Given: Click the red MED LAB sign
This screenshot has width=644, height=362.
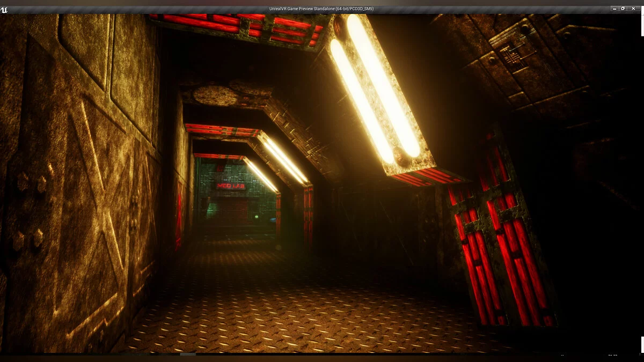Looking at the screenshot, I should [231, 186].
